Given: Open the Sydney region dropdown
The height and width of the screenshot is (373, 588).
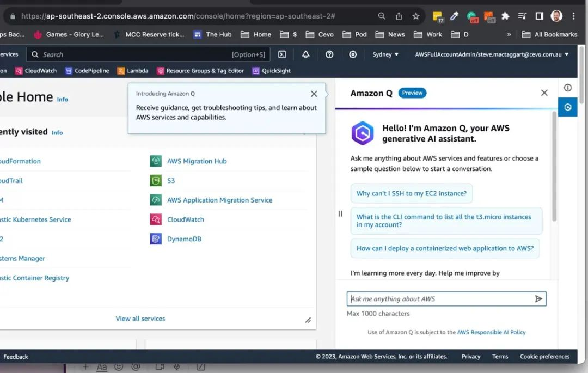Looking at the screenshot, I should point(385,54).
